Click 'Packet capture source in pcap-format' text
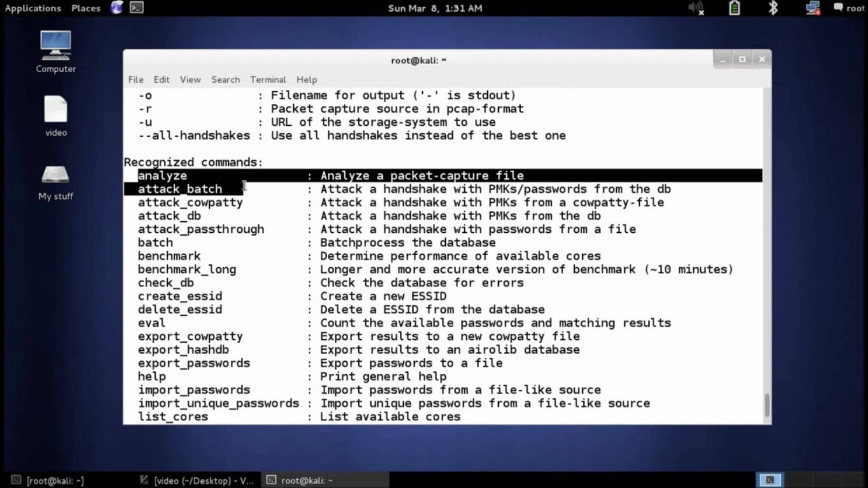 pyautogui.click(x=397, y=108)
